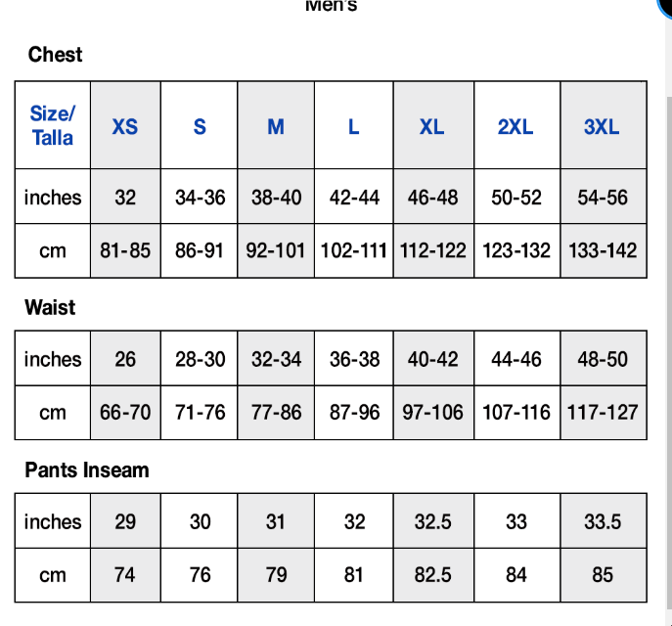Select the 107-116 waist cm cell
Screen dimensions: 672x626
click(x=515, y=412)
